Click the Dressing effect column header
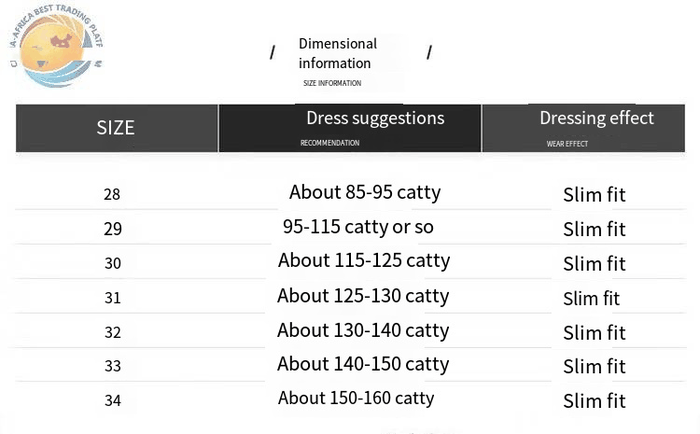This screenshot has width=700, height=434. 596,118
